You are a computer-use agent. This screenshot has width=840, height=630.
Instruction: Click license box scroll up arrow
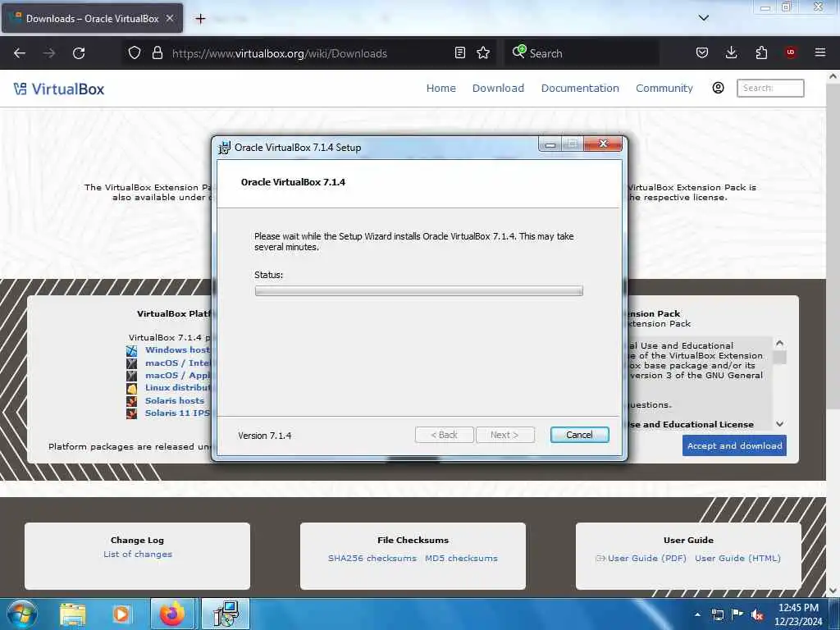coord(780,343)
